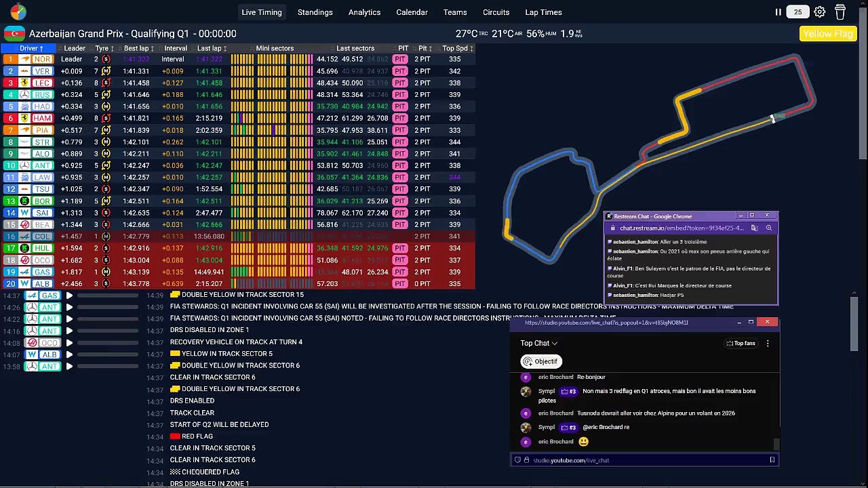Viewport: 868px width, 488px height.
Task: Click the Sympl #3 member badge
Action: pyautogui.click(x=568, y=391)
